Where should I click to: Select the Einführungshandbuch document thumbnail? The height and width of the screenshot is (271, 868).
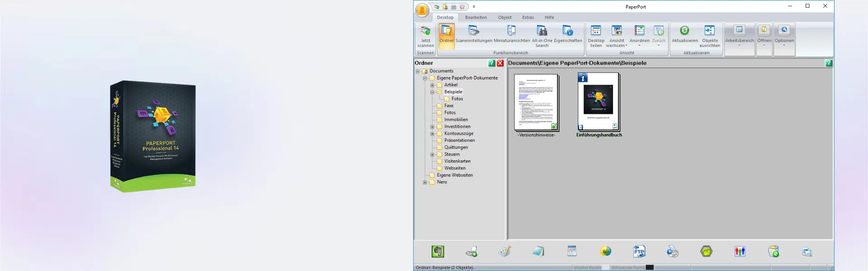(599, 102)
